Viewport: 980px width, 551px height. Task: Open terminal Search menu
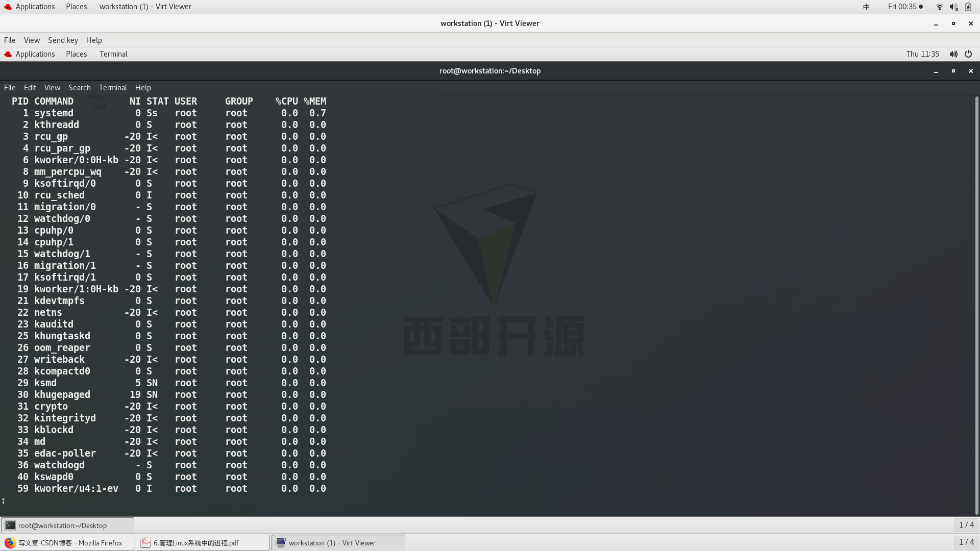pyautogui.click(x=79, y=88)
